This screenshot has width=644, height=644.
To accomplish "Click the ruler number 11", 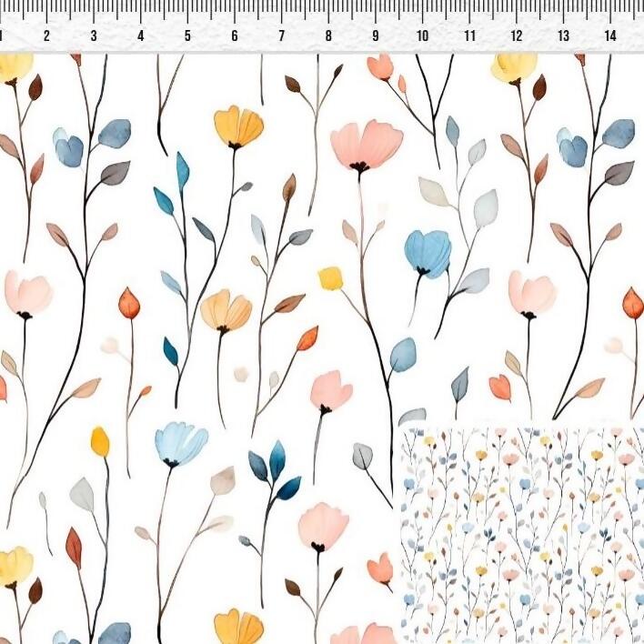I will coord(470,36).
